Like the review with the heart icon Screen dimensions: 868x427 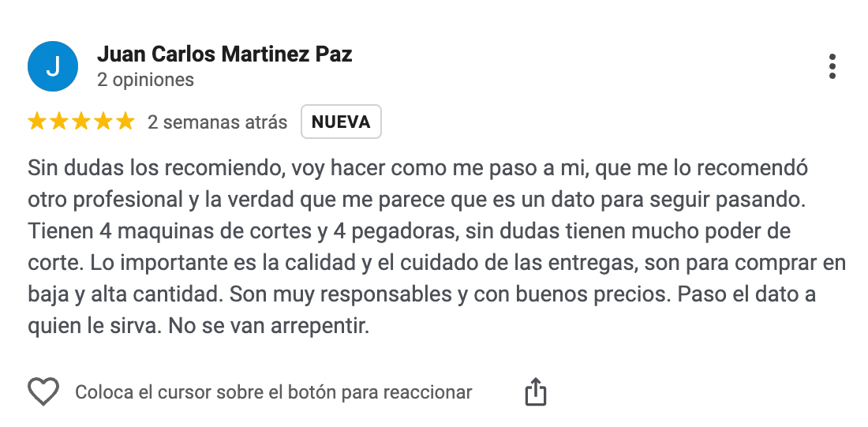(43, 391)
